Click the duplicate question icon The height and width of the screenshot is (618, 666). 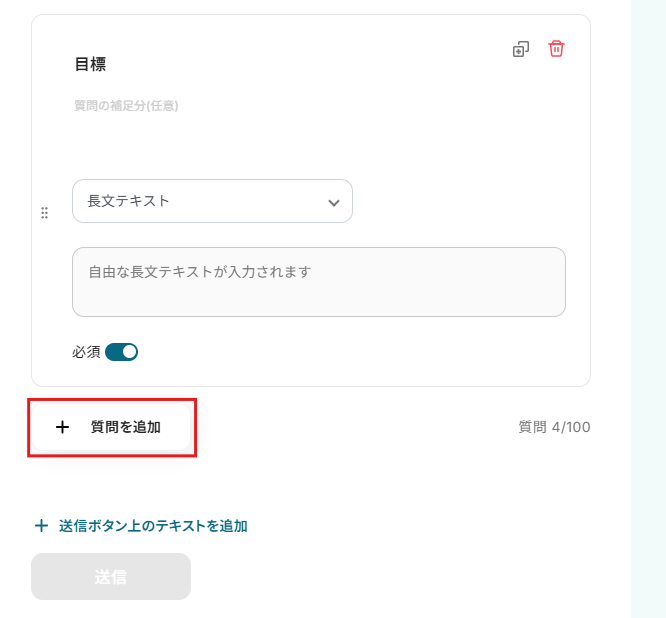[520, 49]
